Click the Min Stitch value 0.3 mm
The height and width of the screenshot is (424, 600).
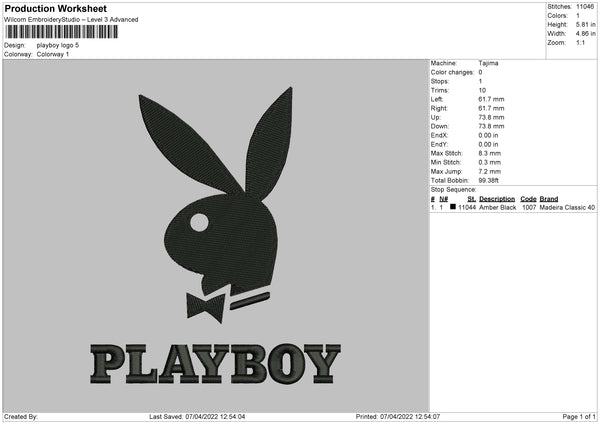point(489,162)
